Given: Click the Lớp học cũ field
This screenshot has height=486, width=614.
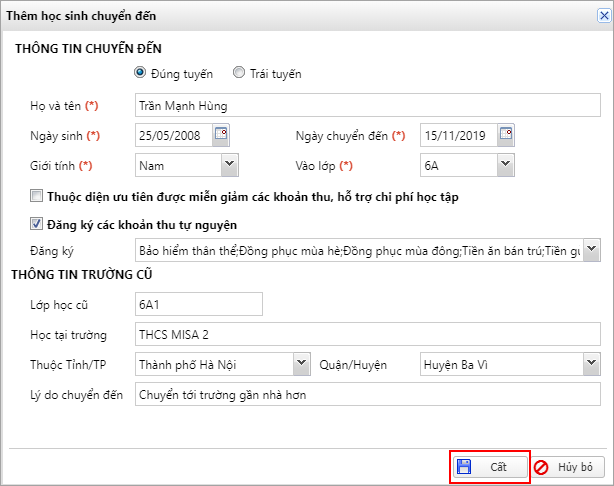Looking at the screenshot, I should 197,303.
